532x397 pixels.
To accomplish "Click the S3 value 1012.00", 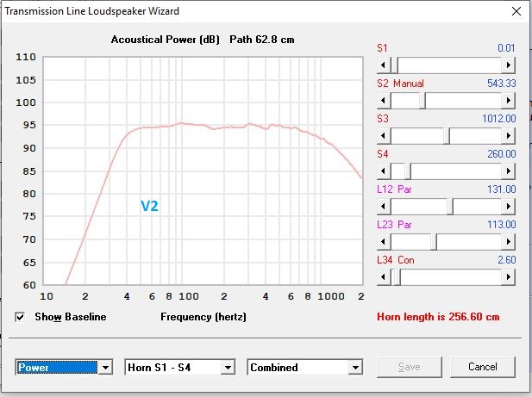I will coord(499,119).
